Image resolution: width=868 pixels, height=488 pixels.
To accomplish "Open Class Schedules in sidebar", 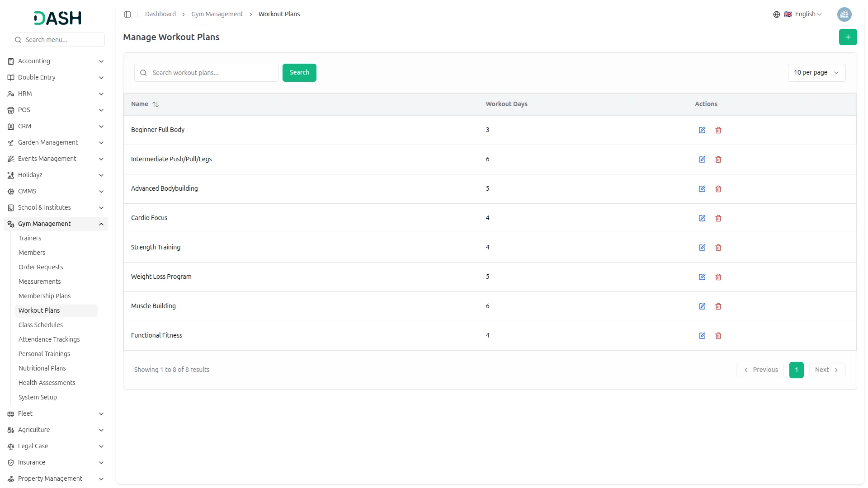I will tap(41, 325).
